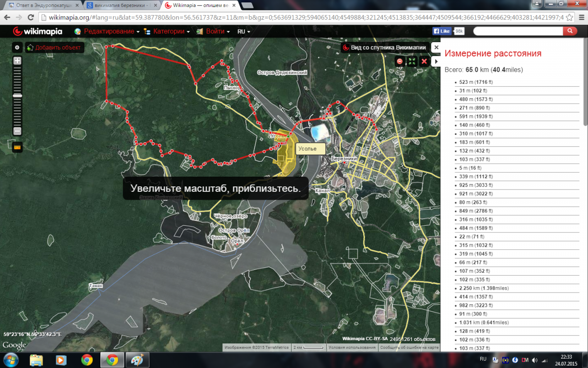Open the RU language selector

[244, 31]
